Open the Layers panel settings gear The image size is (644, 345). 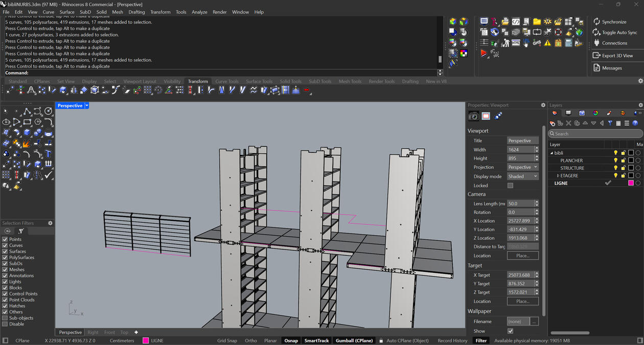[x=640, y=105]
